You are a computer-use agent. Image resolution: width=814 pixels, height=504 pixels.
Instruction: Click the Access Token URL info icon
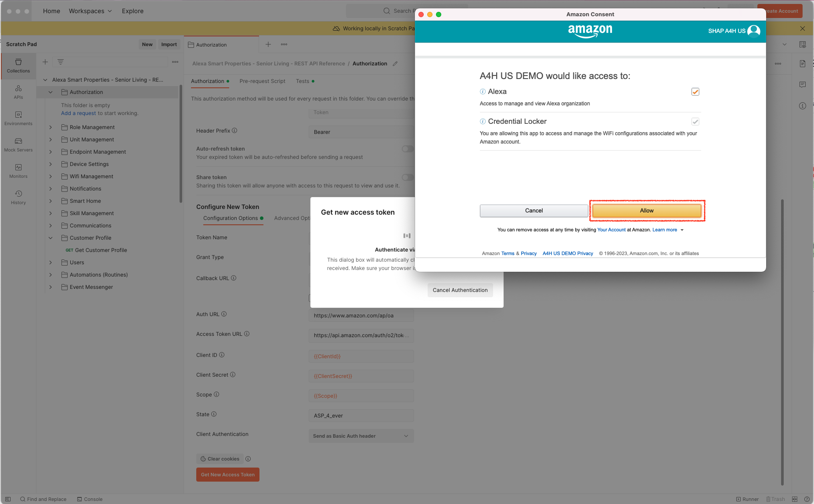click(x=247, y=334)
